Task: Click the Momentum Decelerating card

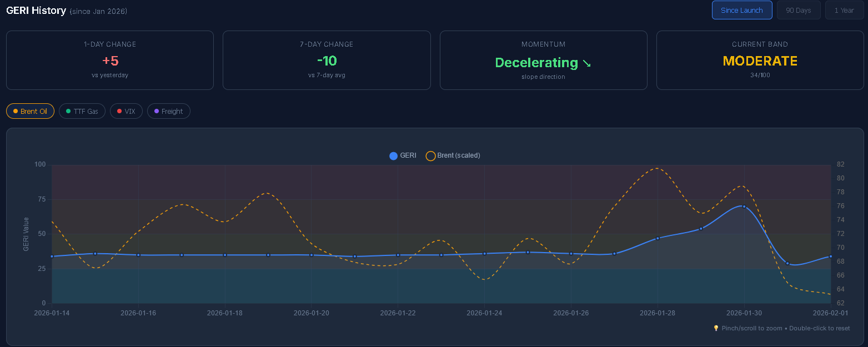Action: 543,60
